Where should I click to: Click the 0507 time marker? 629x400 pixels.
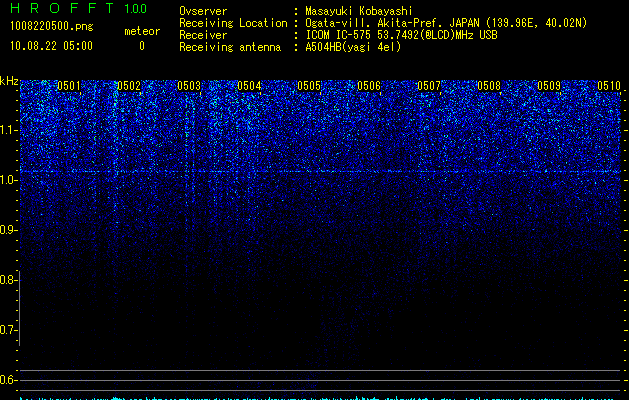429,86
